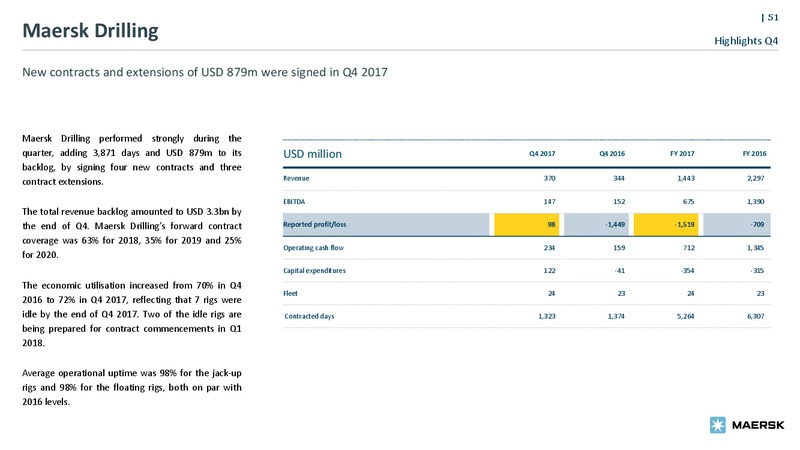Click the operating cash flow value 1,345

pyautogui.click(x=755, y=248)
